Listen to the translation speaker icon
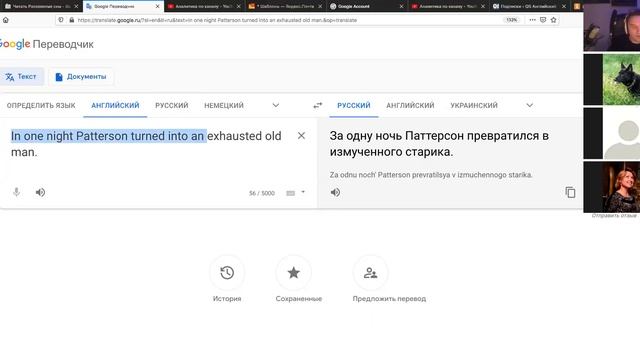 335,192
